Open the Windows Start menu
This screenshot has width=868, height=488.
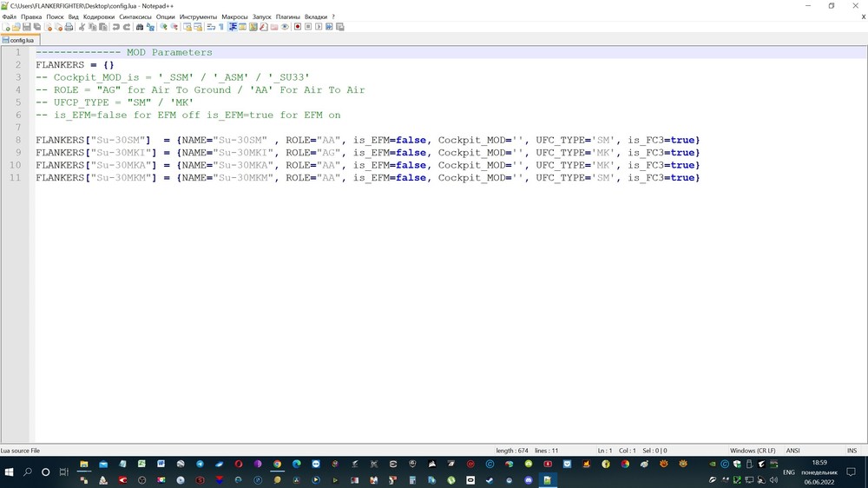point(9,472)
